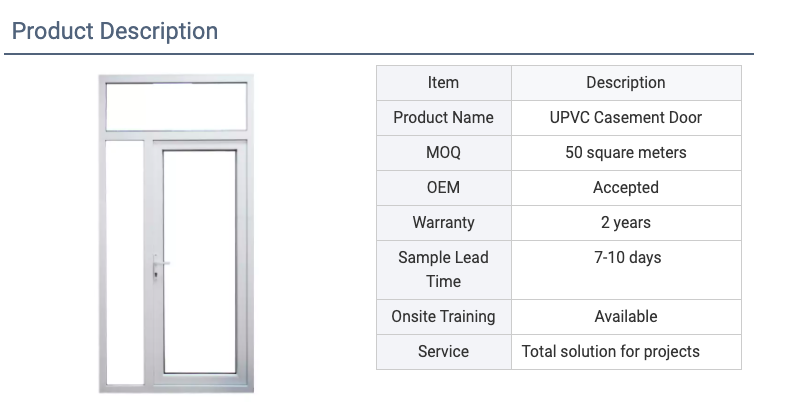Click the 7-10 days value cell
Viewport: 803px width, 418px height.
(626, 269)
